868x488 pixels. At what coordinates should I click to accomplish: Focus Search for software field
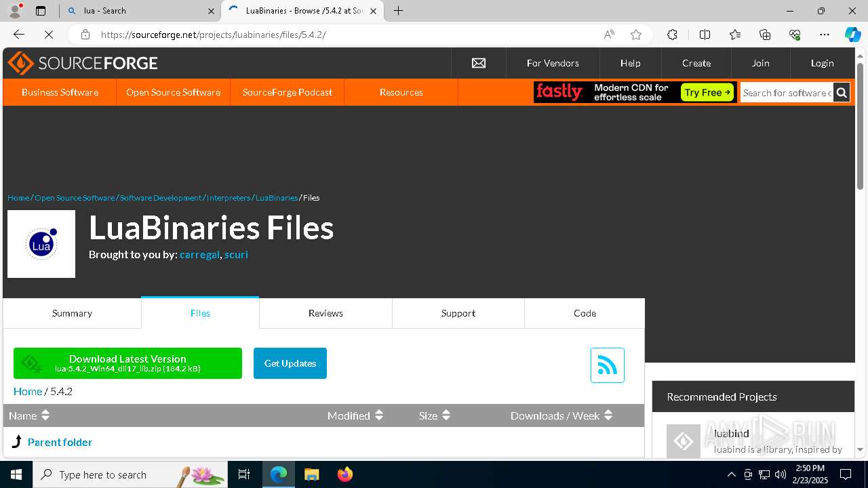coord(786,93)
